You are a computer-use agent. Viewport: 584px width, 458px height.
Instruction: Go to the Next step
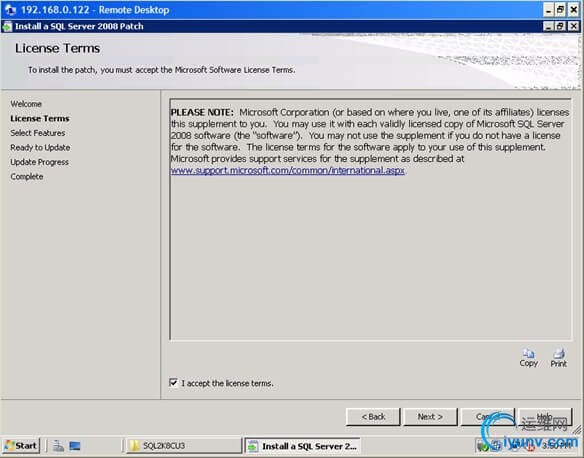tap(430, 417)
